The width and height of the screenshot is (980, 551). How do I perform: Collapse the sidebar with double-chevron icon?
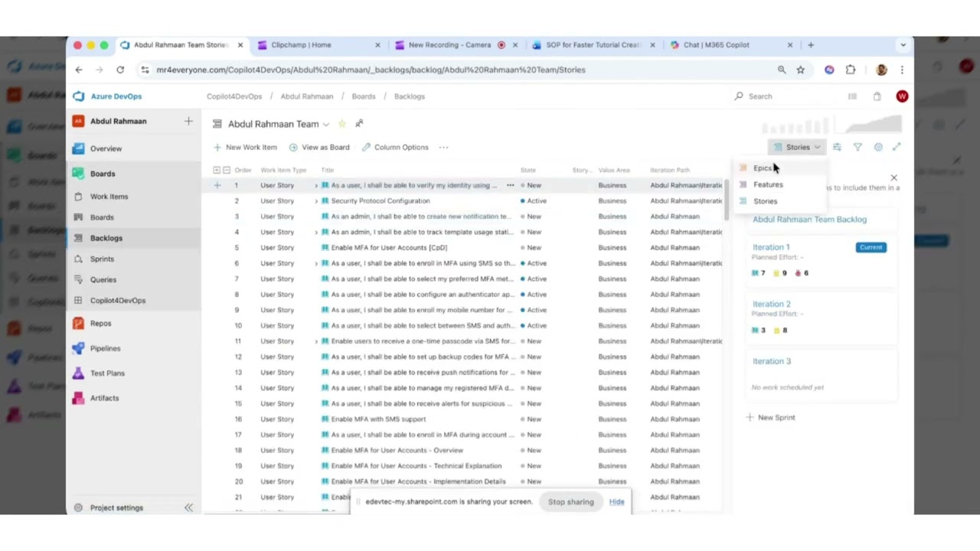pyautogui.click(x=188, y=508)
